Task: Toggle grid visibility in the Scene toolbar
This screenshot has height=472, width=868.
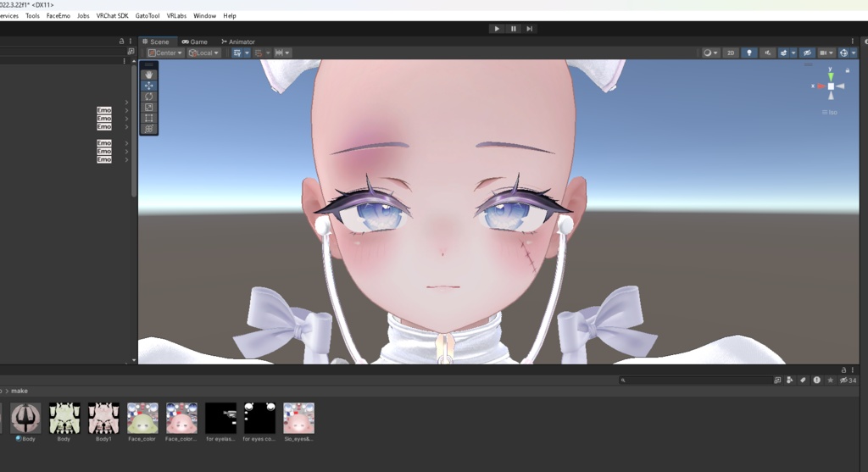Action: 237,53
